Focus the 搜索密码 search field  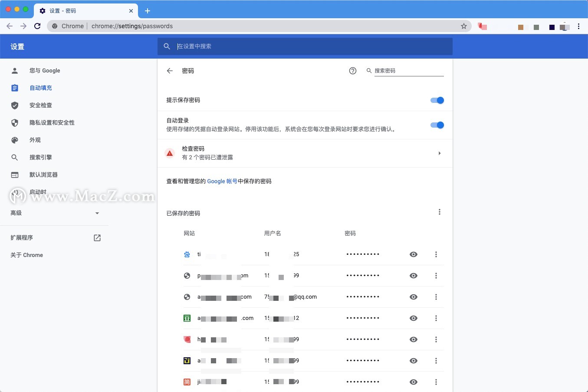(x=409, y=71)
